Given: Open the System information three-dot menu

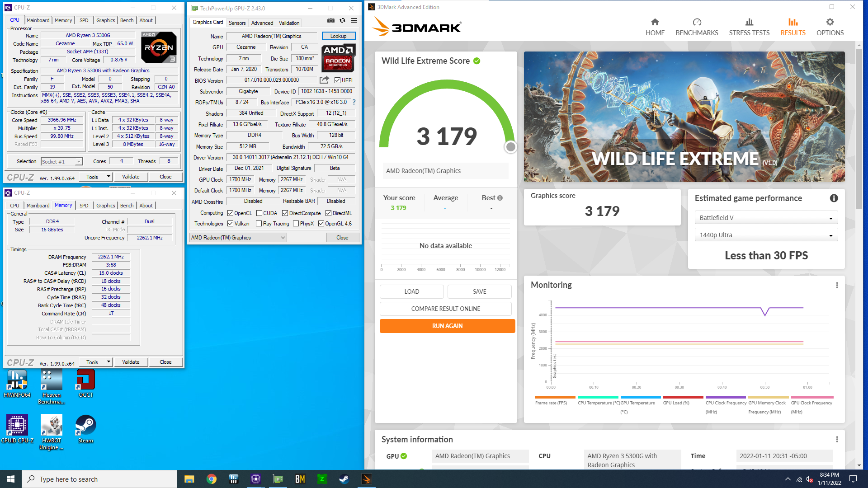Looking at the screenshot, I should click(x=837, y=440).
